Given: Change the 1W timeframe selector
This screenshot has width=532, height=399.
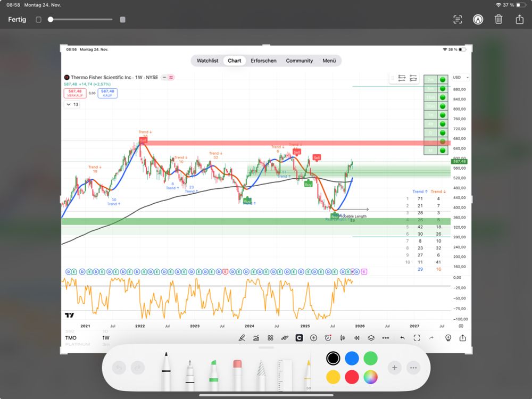Looking at the screenshot, I should [106, 338].
